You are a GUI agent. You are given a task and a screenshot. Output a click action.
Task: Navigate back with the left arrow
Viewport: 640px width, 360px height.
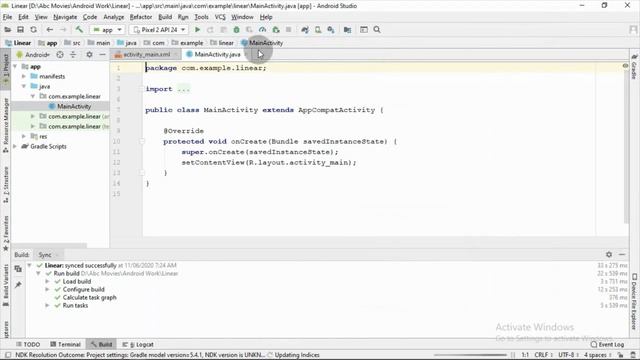pyautogui.click(x=49, y=30)
